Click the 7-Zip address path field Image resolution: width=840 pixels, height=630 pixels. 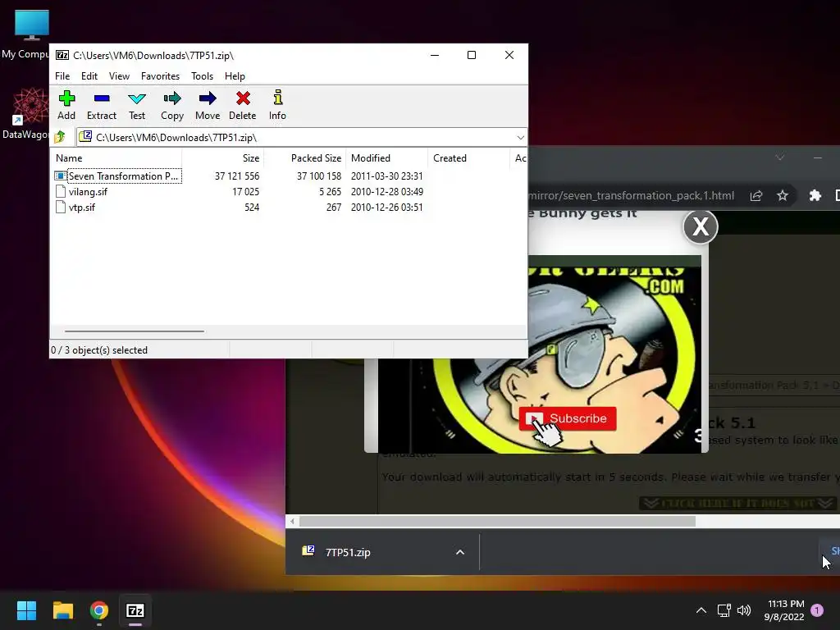[x=302, y=138]
